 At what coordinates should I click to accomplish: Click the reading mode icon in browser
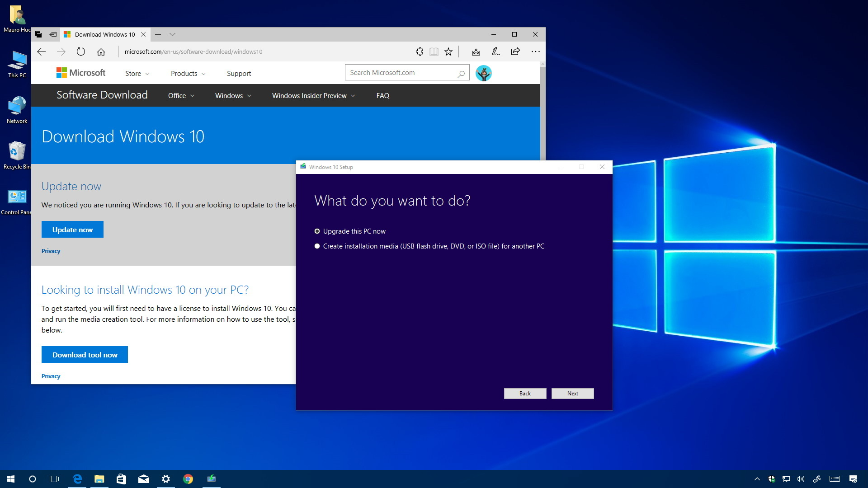pyautogui.click(x=434, y=51)
